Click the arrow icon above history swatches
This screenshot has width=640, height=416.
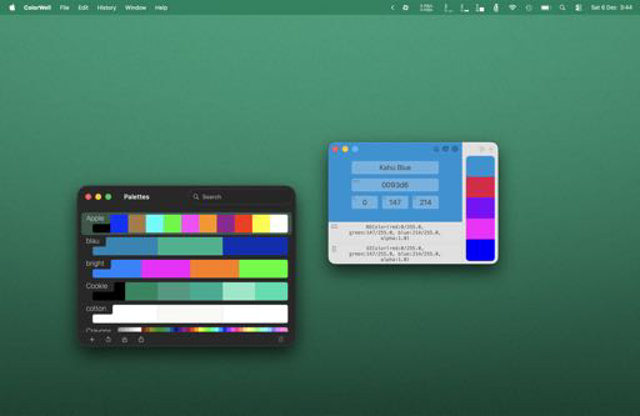pyautogui.click(x=482, y=149)
